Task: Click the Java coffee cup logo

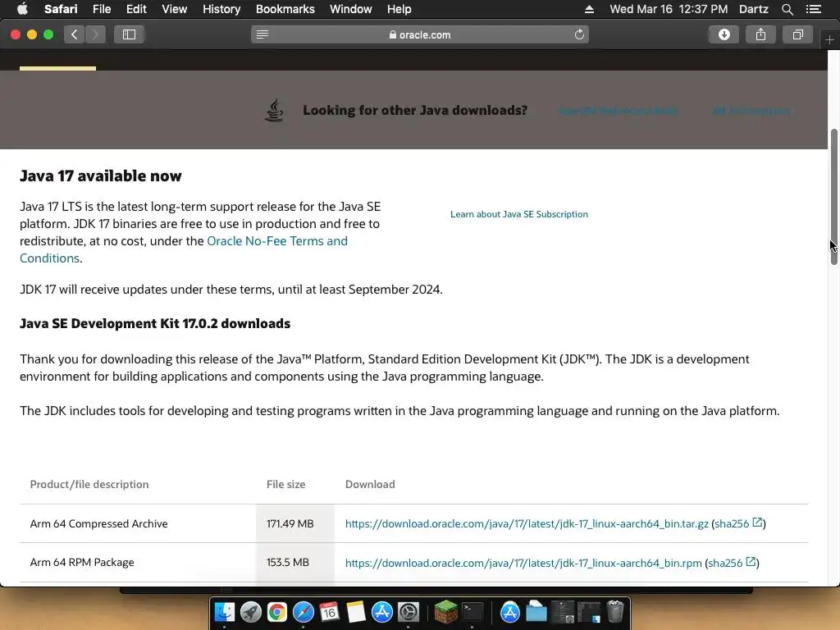Action: tap(274, 110)
